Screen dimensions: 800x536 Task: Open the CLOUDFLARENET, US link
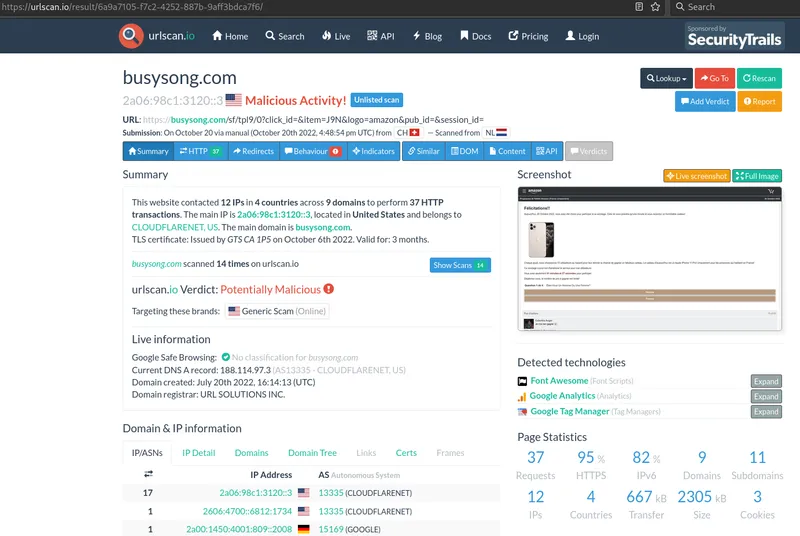pyautogui.click(x=174, y=227)
